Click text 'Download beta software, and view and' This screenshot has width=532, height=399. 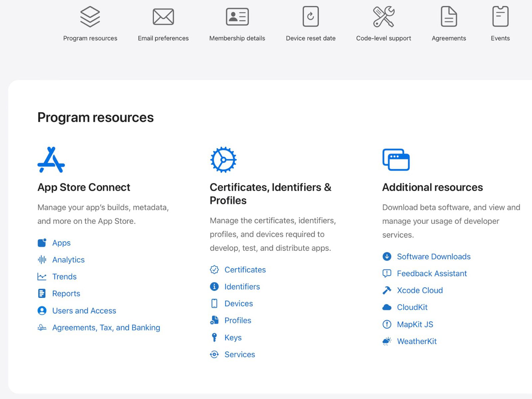(x=451, y=207)
